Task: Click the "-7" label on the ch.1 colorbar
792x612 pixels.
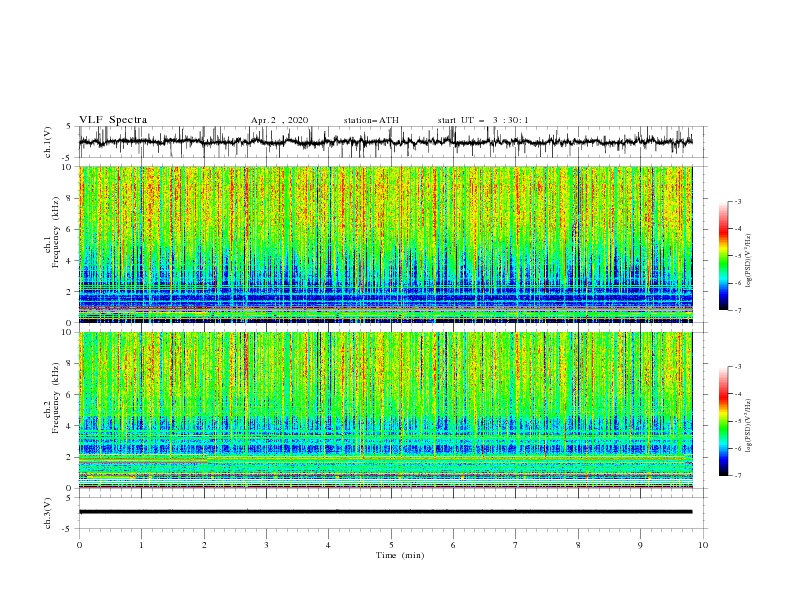Action: [738, 310]
